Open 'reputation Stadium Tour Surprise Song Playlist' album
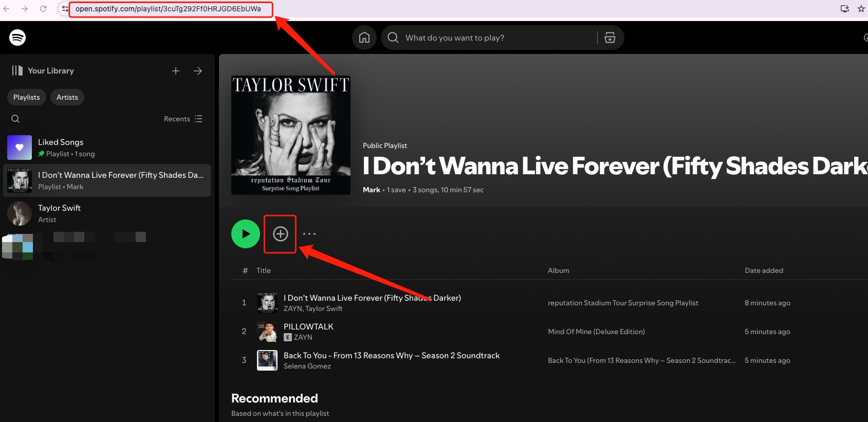The width and height of the screenshot is (868, 422). [623, 303]
